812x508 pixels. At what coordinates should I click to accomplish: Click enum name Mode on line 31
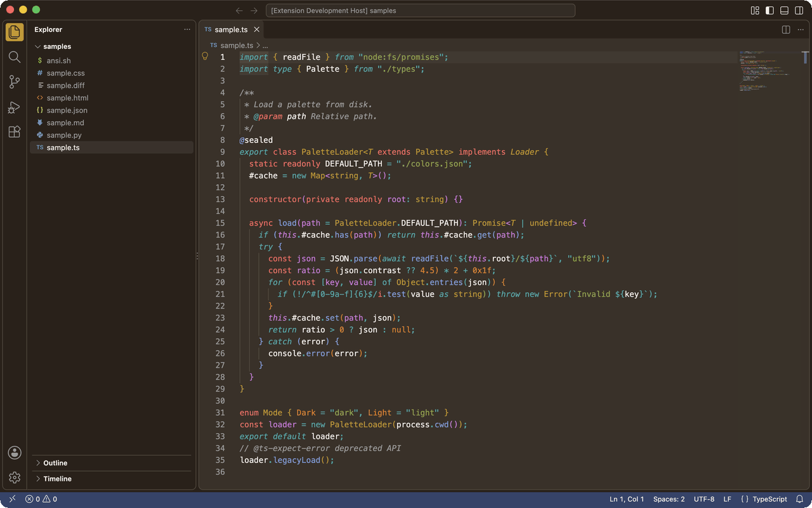click(x=273, y=412)
